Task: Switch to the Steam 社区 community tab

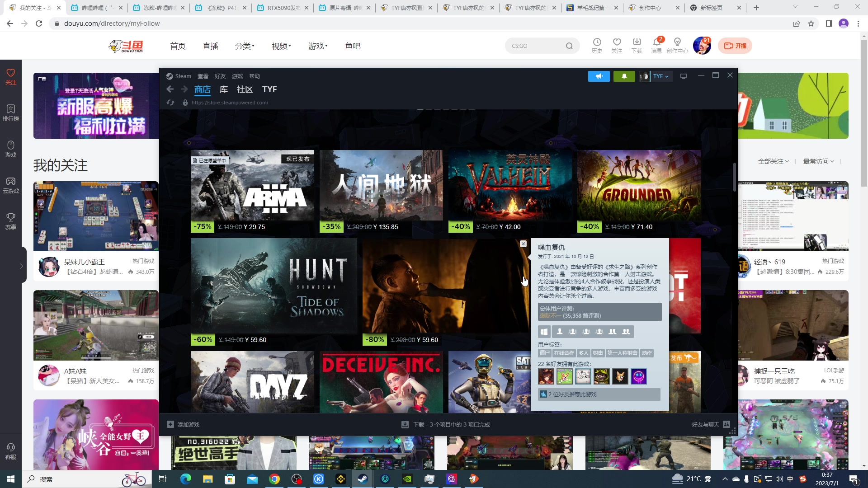Action: (245, 89)
